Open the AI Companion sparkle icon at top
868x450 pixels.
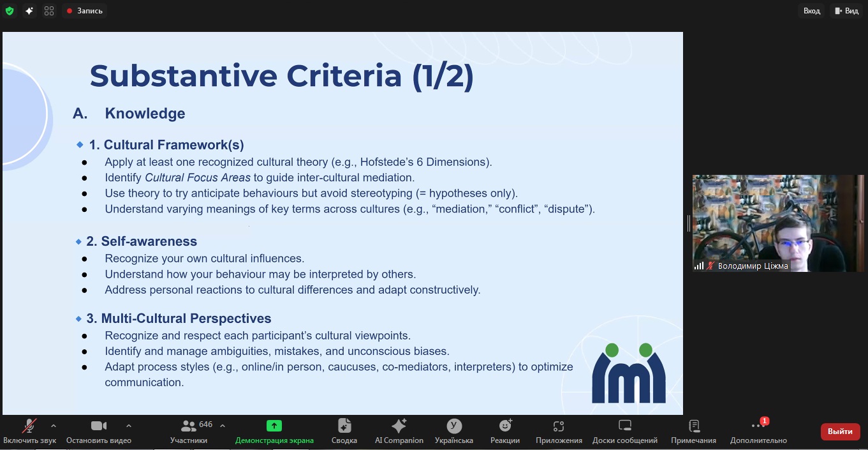29,11
